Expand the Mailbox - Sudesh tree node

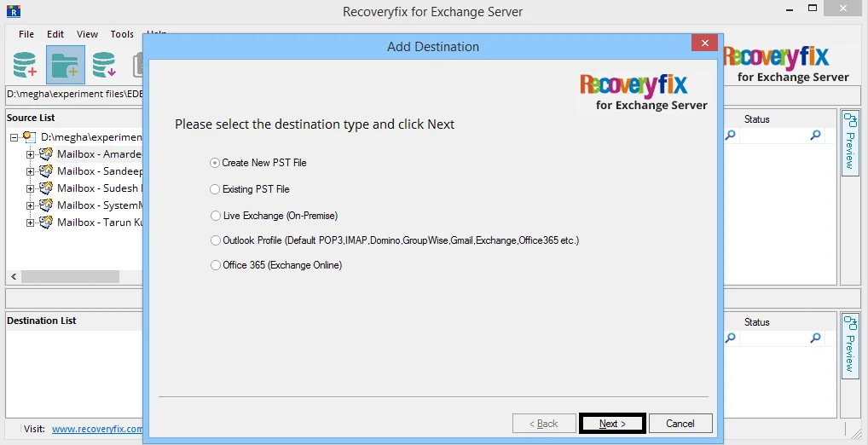(31, 188)
